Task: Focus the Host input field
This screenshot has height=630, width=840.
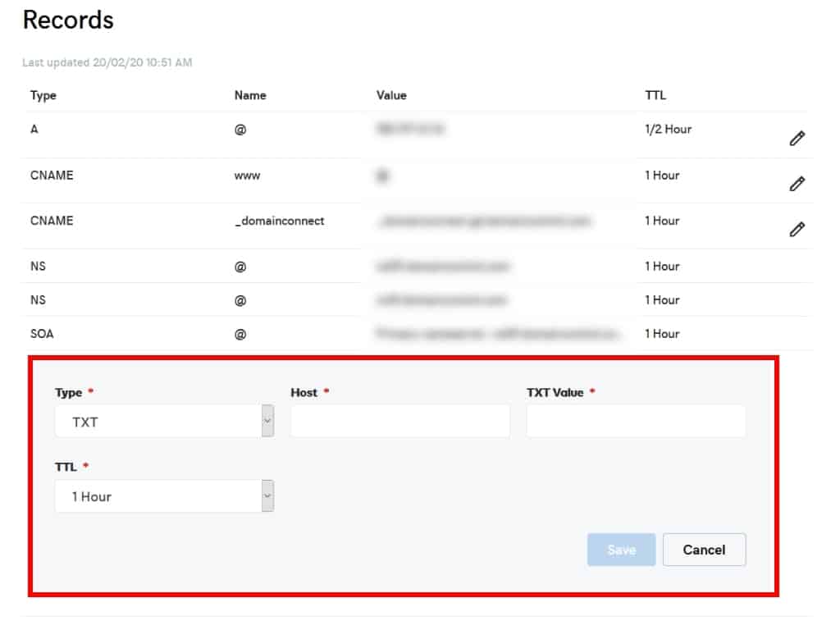Action: (400, 421)
